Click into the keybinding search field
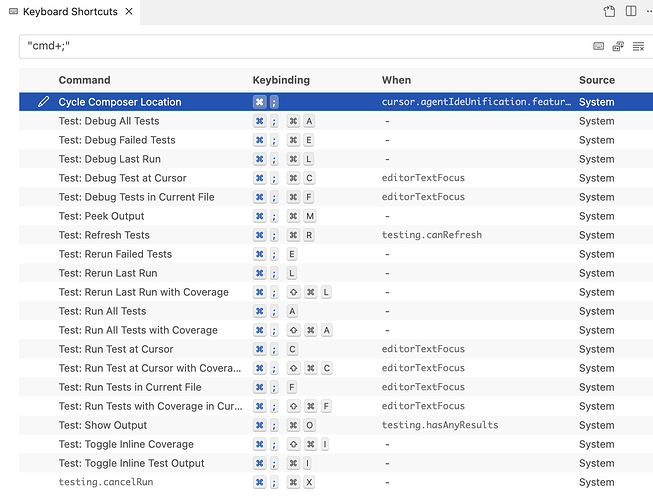The height and width of the screenshot is (500, 653). click(300, 46)
